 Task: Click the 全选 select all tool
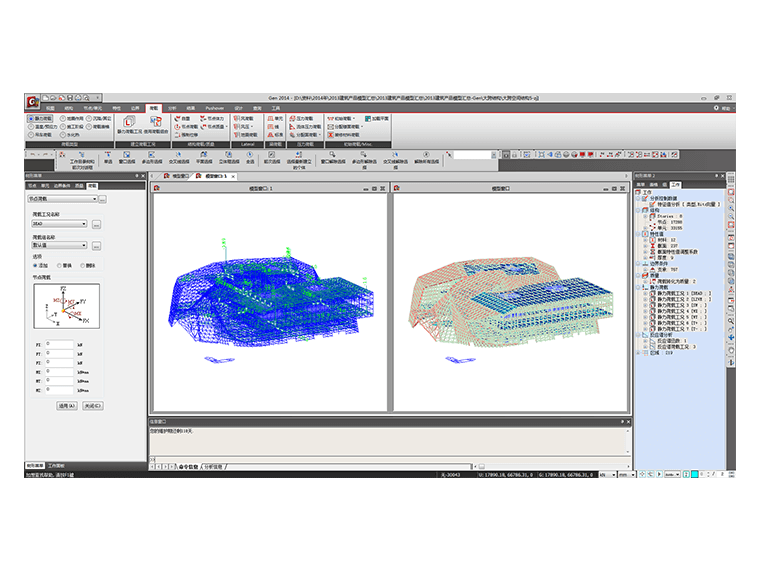[x=250, y=158]
